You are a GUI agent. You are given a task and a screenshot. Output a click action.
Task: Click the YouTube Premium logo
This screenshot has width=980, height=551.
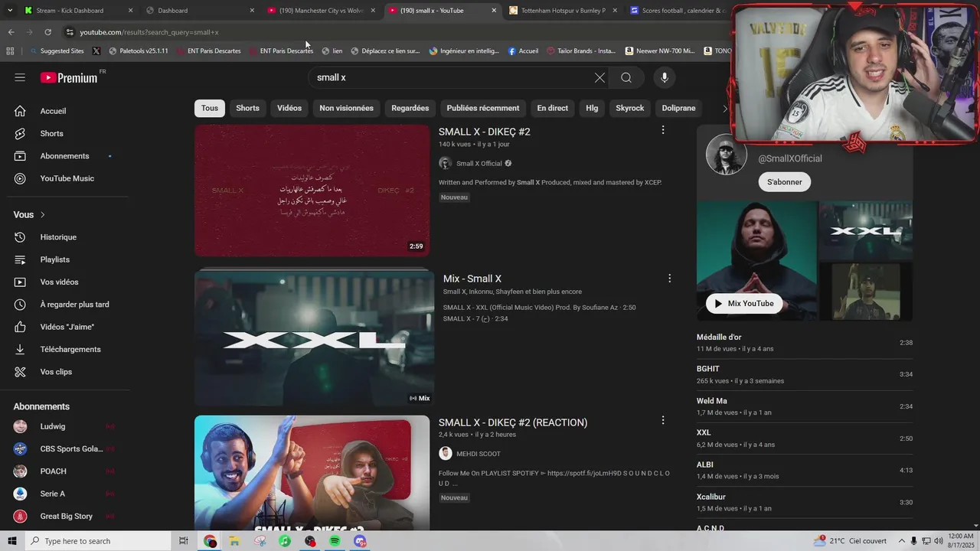pos(69,77)
